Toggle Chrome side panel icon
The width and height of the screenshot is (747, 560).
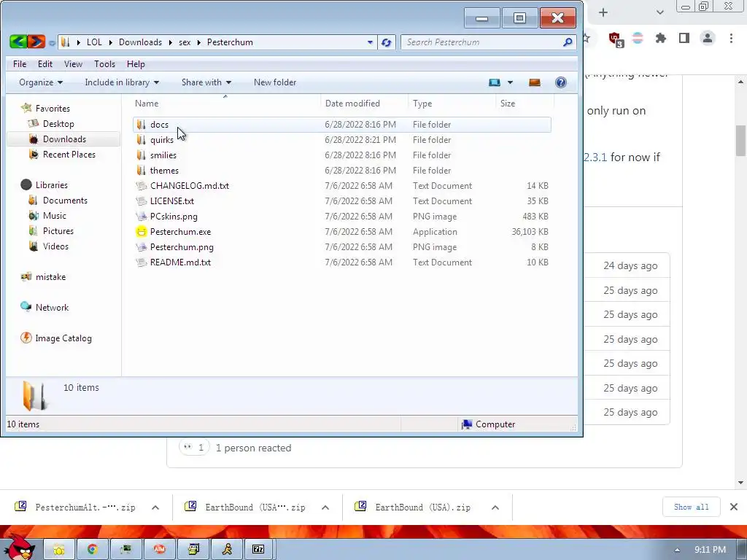pyautogui.click(x=684, y=38)
